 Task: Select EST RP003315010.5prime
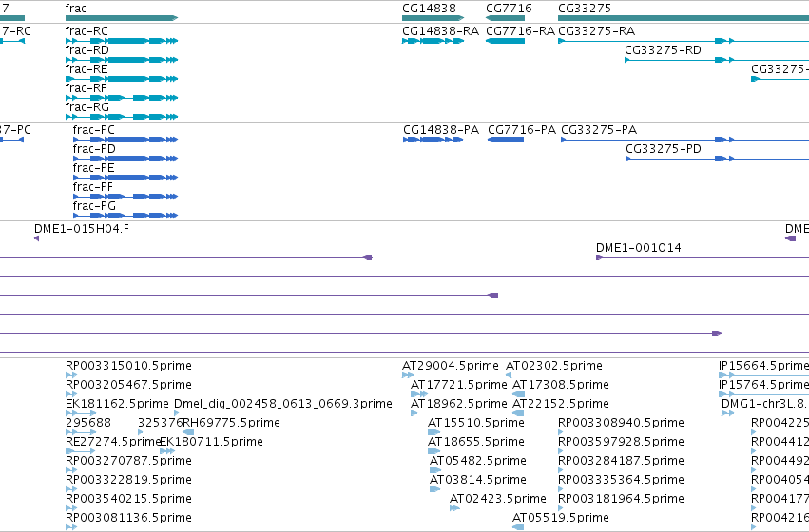pyautogui.click(x=71, y=375)
